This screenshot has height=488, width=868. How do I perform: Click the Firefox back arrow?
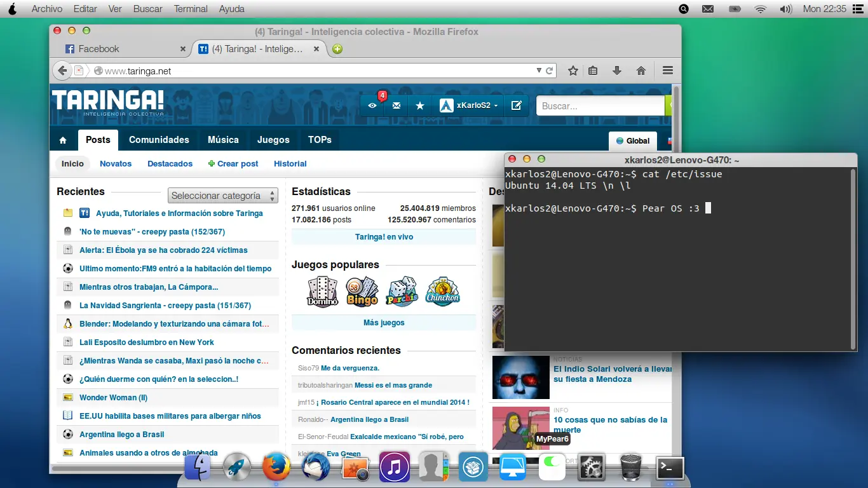[x=61, y=71]
